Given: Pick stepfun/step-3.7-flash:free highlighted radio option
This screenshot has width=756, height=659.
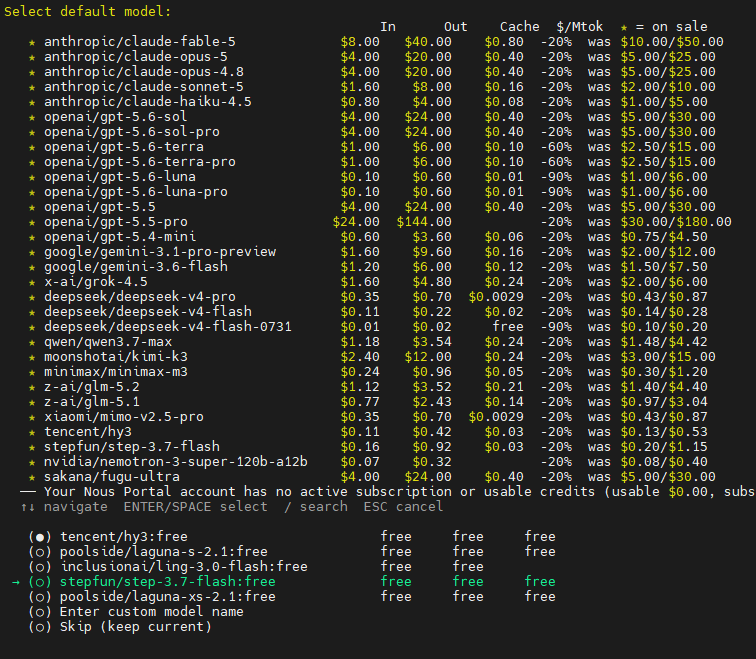Looking at the screenshot, I should [x=40, y=581].
